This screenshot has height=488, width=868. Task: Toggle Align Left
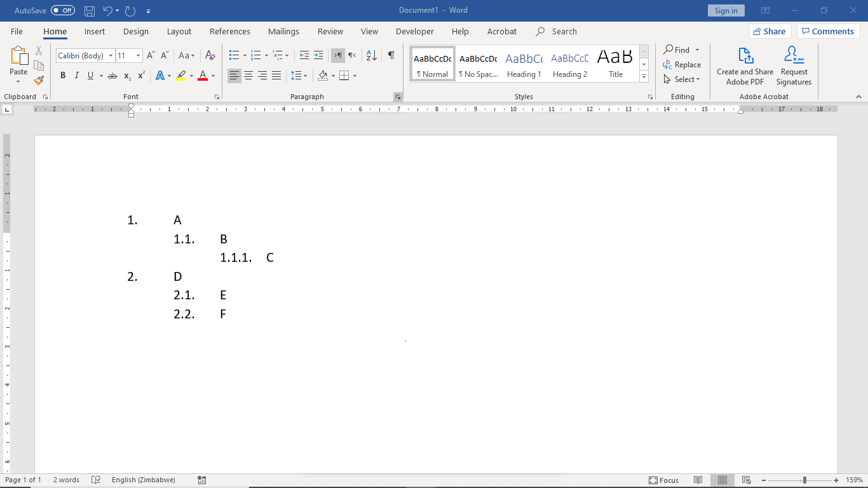pyautogui.click(x=234, y=76)
